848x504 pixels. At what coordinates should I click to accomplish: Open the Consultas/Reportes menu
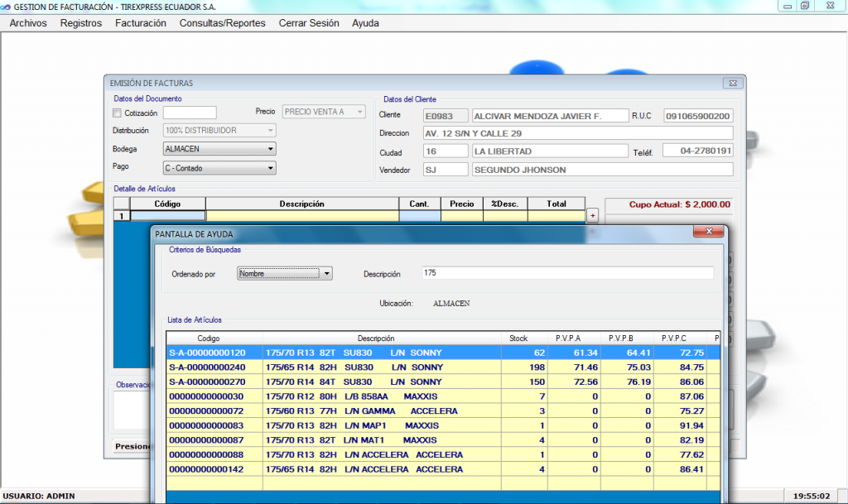pyautogui.click(x=222, y=23)
